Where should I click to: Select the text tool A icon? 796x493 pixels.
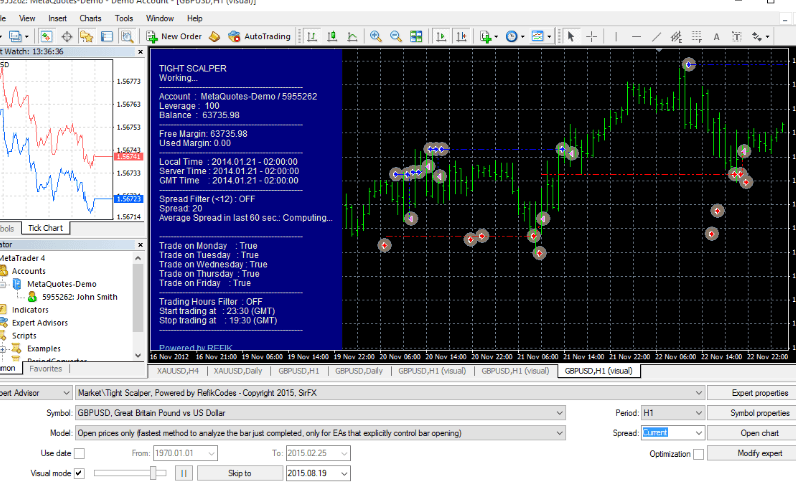pyautogui.click(x=716, y=37)
